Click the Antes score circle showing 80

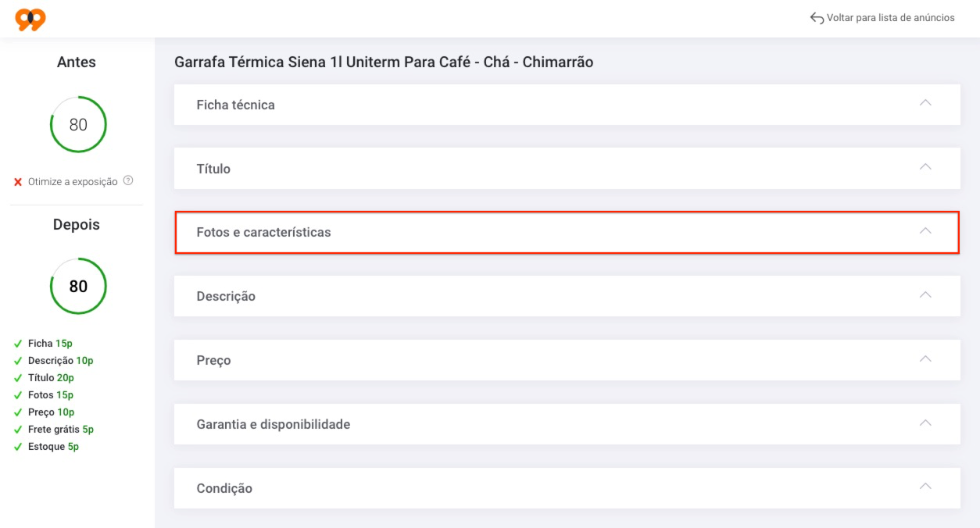click(x=78, y=124)
